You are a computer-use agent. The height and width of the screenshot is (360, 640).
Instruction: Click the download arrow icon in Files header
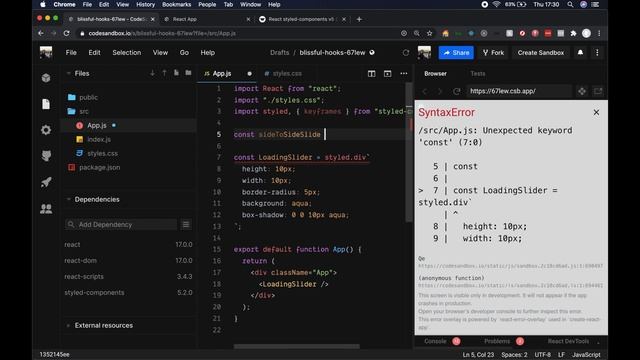click(x=153, y=73)
